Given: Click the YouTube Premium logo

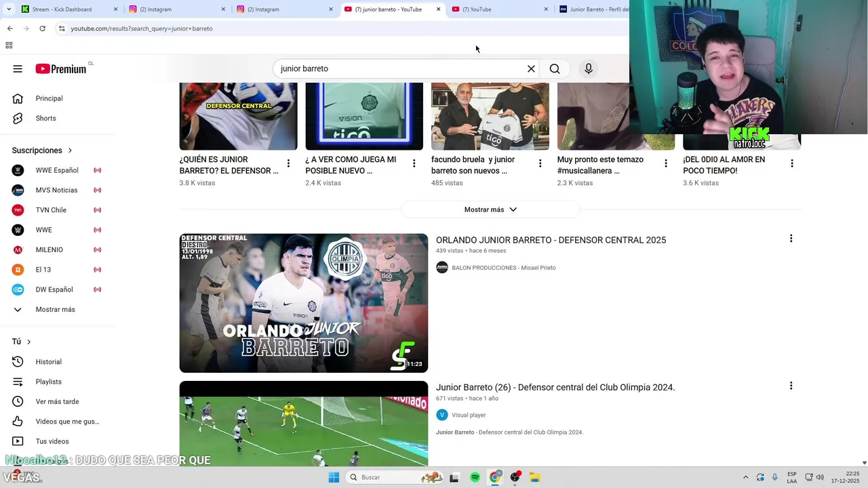Looking at the screenshot, I should (61, 68).
